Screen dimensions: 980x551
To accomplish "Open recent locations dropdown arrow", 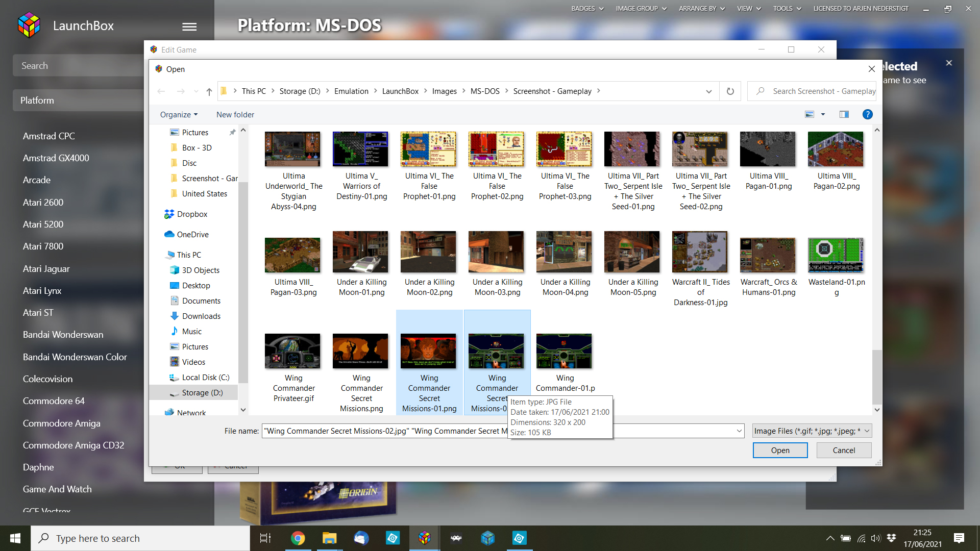I will click(196, 91).
